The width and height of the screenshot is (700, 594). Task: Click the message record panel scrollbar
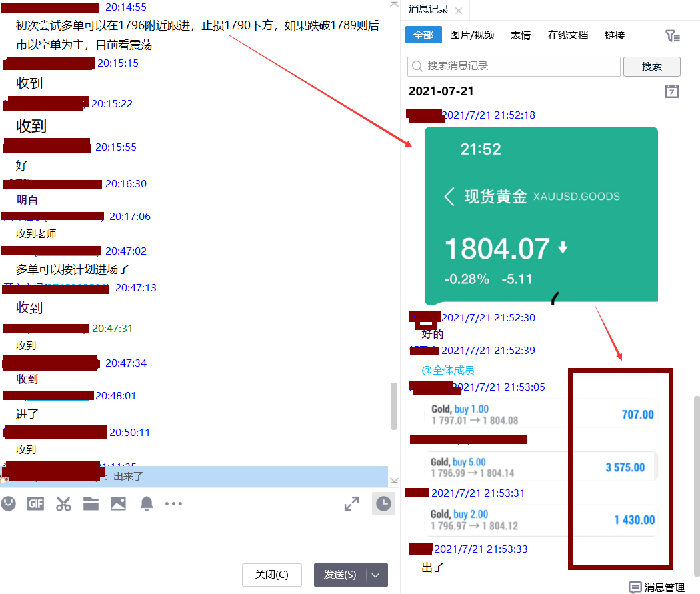tap(697, 485)
